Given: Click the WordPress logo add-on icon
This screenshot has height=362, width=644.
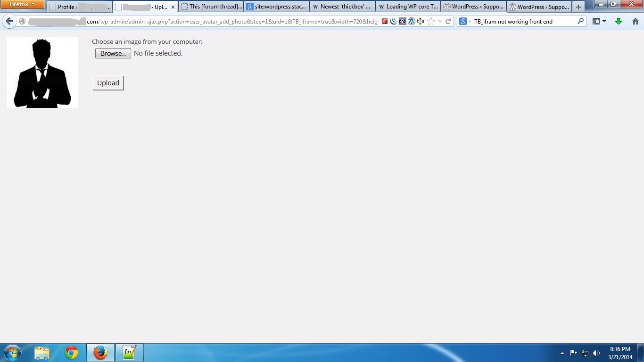Looking at the screenshot, I should click(x=411, y=21).
